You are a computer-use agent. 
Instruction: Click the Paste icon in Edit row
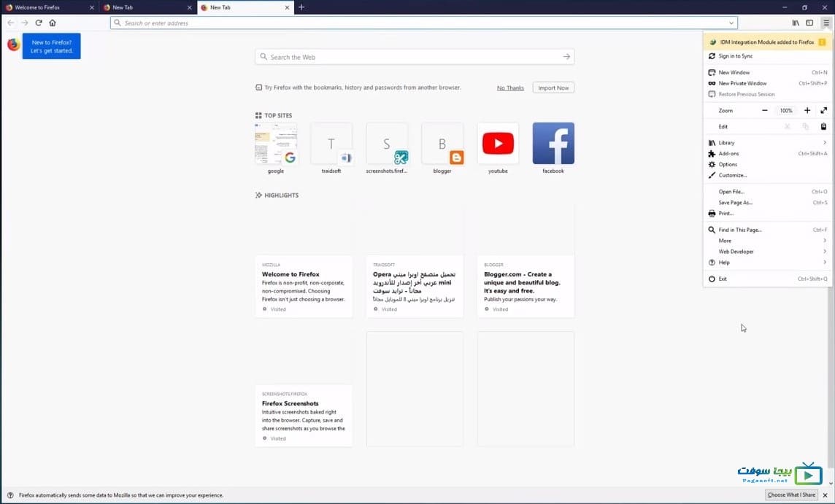[x=823, y=127]
